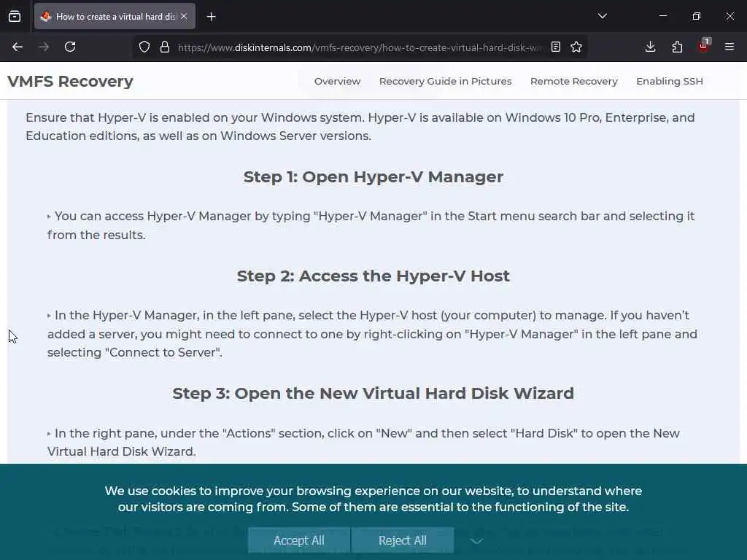Restore down the Firefox window

(x=697, y=16)
